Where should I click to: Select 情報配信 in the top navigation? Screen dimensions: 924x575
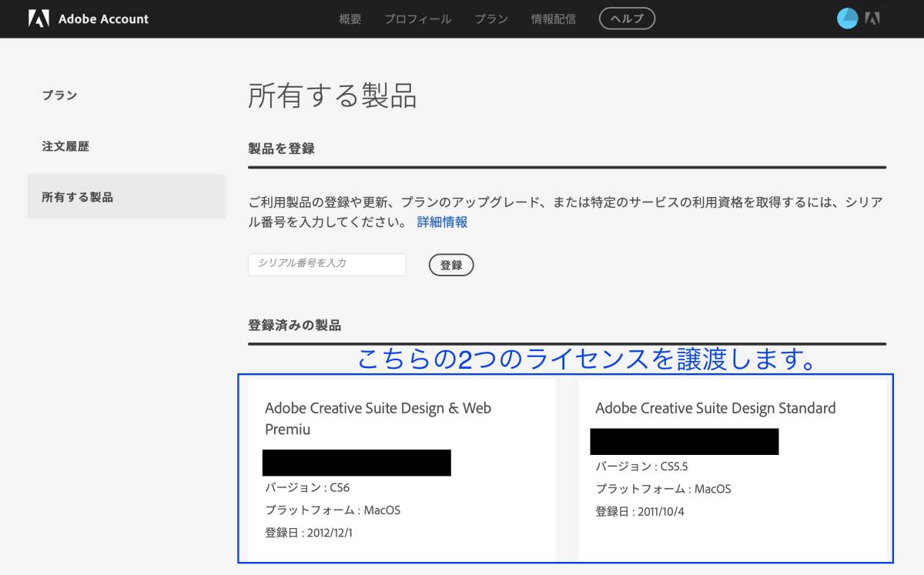(554, 18)
